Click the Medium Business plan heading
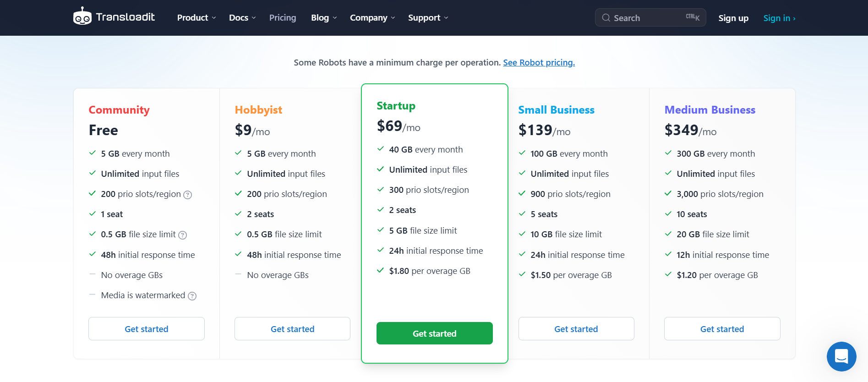Screen dimensions: 868x382 pos(710,110)
